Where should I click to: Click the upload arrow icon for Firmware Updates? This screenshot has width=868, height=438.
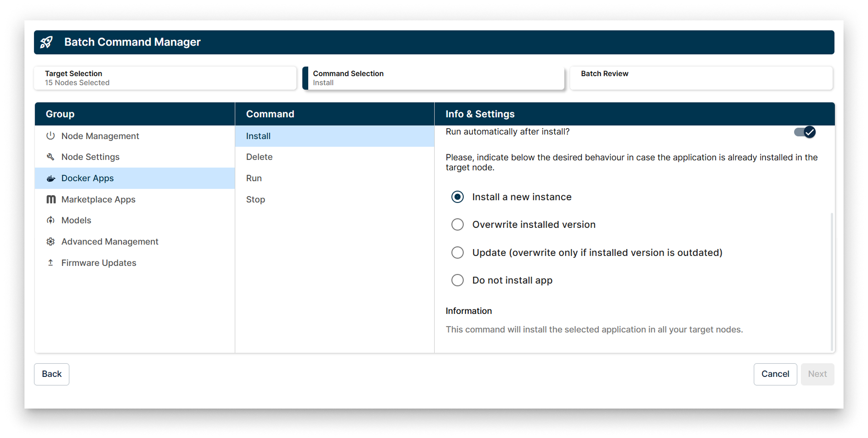point(50,263)
